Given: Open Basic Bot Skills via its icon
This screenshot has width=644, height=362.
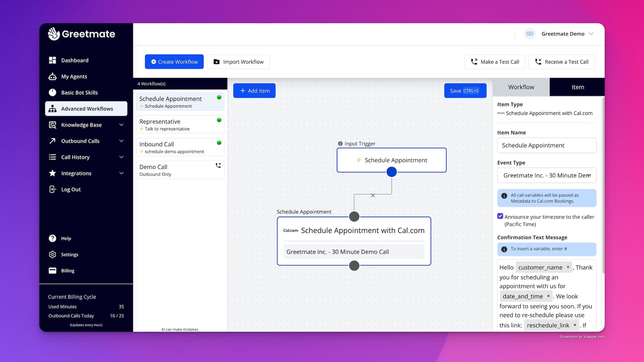Looking at the screenshot, I should point(53,93).
